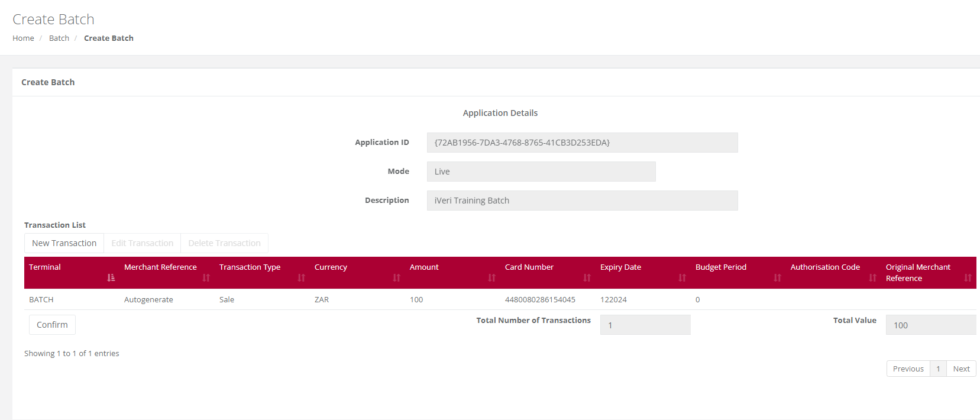Viewport: 980px width, 420px height.
Task: Go to Next page
Action: coord(961,369)
